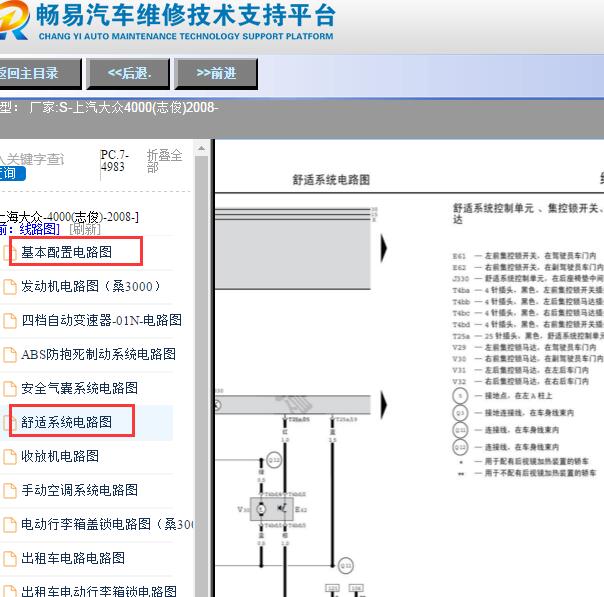Screen dimensions: 604x597
Task: Click document icon beside 手动空调系统电路图
Action: [10, 490]
